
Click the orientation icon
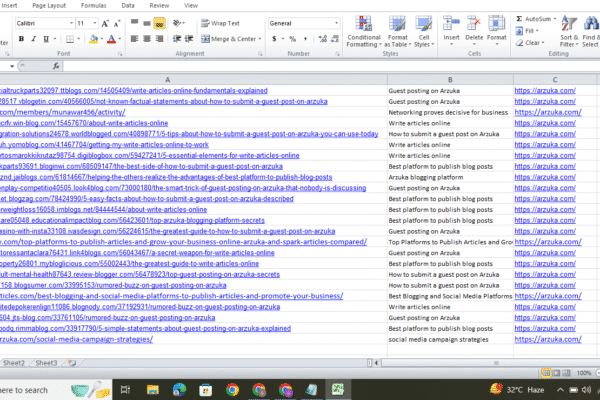pos(176,23)
